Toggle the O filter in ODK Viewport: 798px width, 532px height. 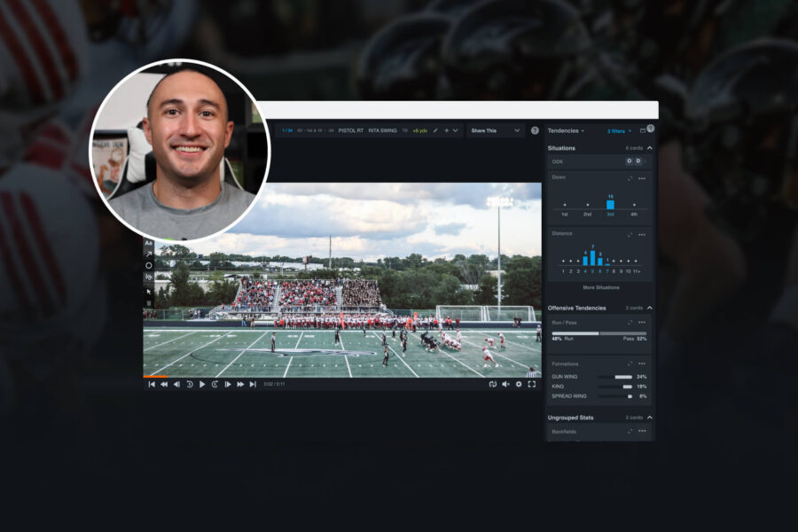[630, 161]
